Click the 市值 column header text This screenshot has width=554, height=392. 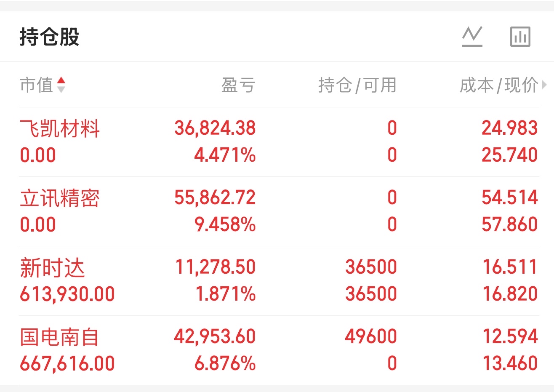tap(36, 85)
